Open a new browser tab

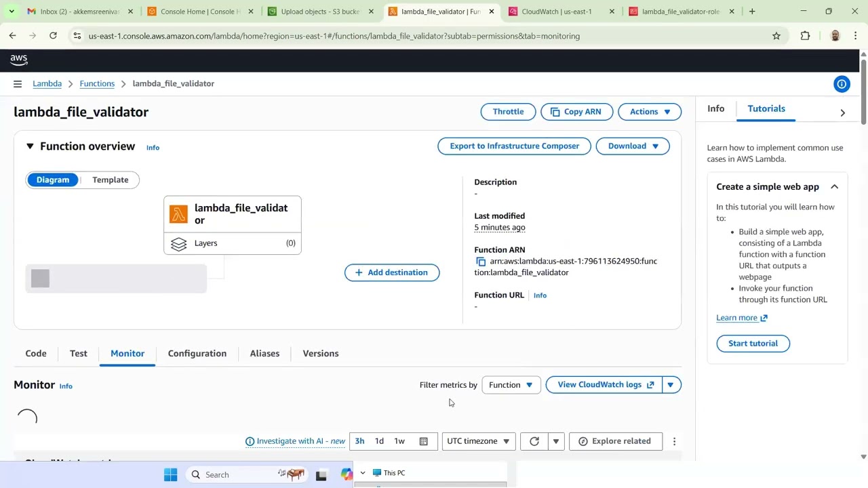(752, 12)
